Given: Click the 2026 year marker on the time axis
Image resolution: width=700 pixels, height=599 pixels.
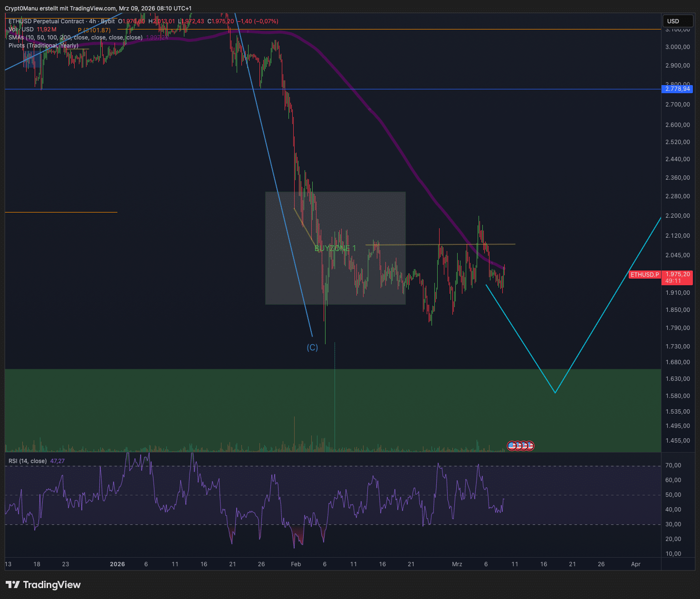Looking at the screenshot, I should [x=117, y=564].
